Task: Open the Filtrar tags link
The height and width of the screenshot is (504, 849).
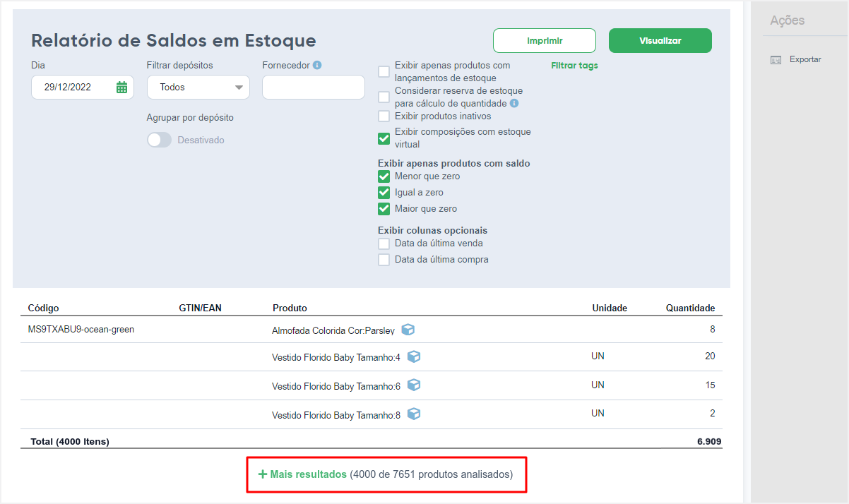Action: click(x=574, y=65)
